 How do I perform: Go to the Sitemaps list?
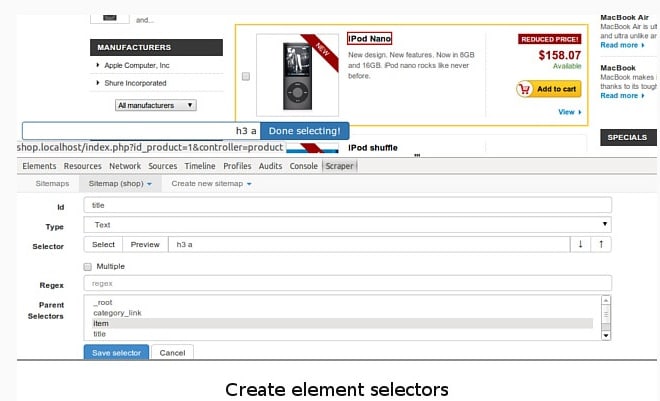click(x=52, y=184)
